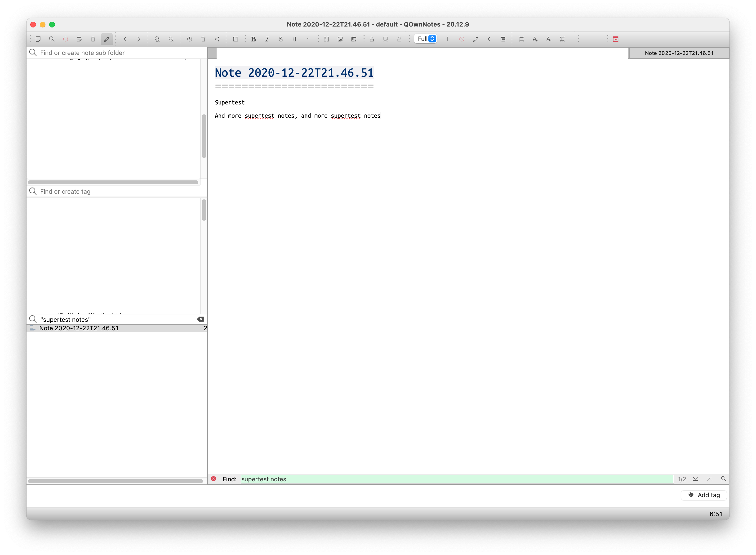Jump to previous search match
Viewport: 756px width, 555px height.
click(x=710, y=479)
